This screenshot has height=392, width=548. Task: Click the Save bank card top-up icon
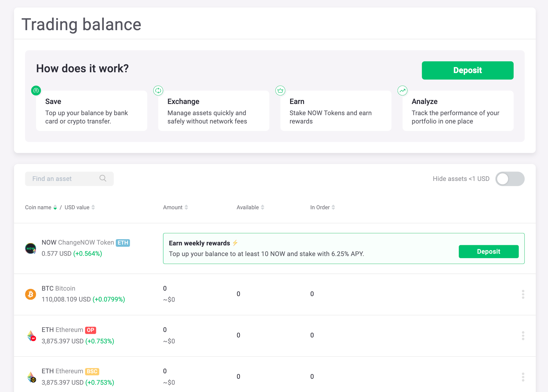[x=36, y=90]
